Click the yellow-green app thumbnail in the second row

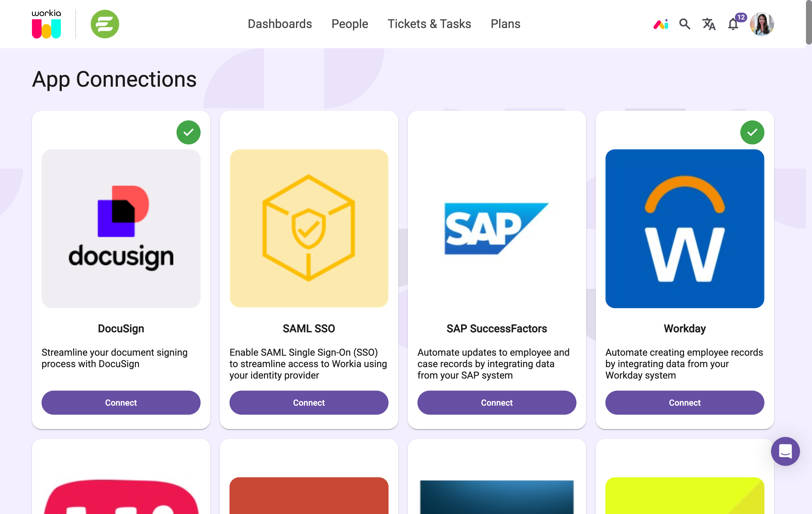[x=685, y=495]
